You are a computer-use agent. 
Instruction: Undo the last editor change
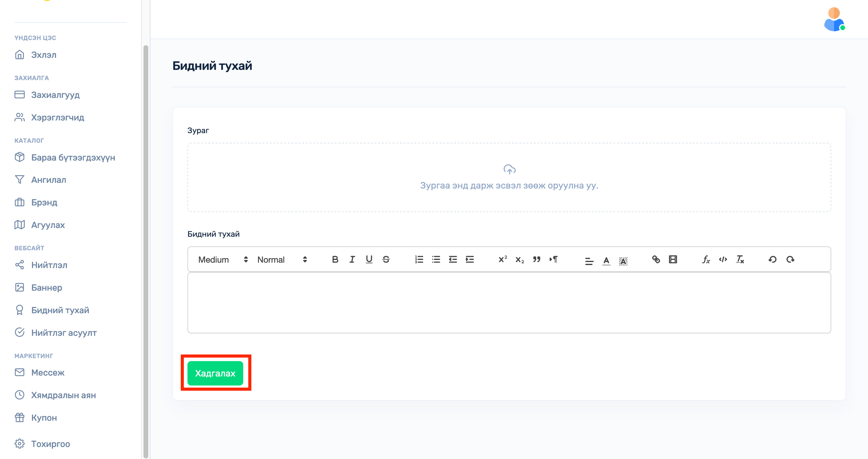(773, 259)
